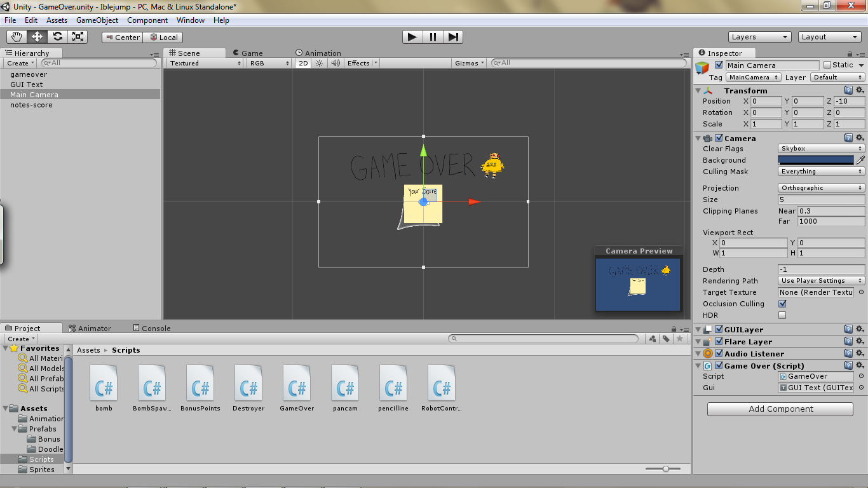Disable the Camera component checkbox
The image size is (868, 488).
click(719, 138)
